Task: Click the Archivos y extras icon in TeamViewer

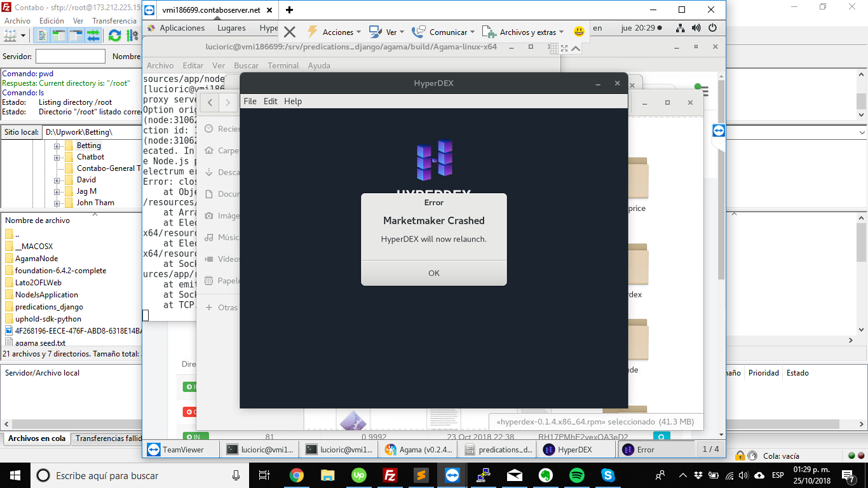Action: (x=489, y=32)
